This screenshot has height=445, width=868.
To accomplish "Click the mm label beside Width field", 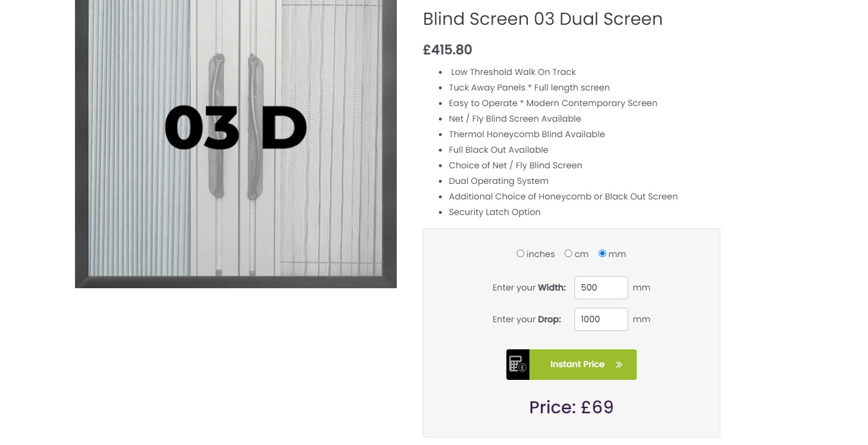I will click(x=641, y=287).
